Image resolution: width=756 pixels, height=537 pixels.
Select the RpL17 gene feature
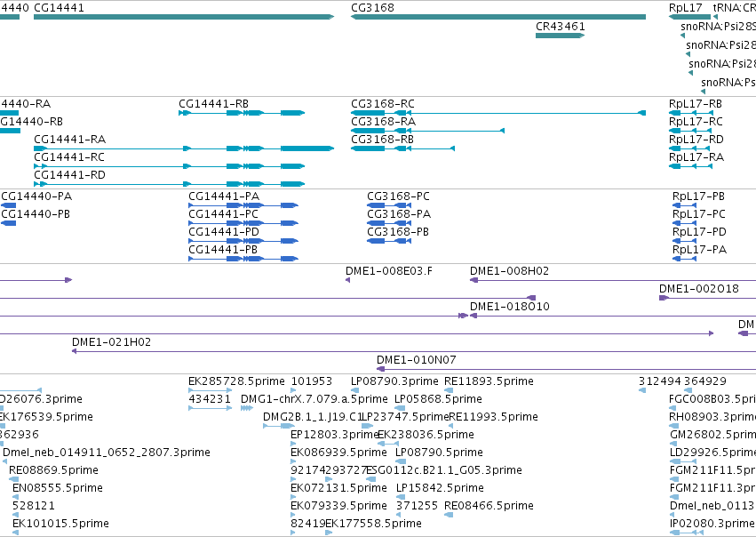point(689,17)
